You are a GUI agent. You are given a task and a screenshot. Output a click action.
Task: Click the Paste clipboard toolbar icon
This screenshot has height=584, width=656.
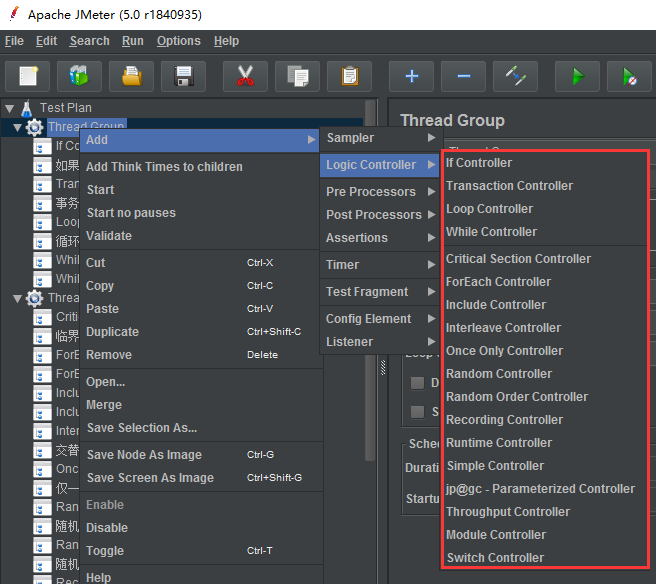click(349, 76)
